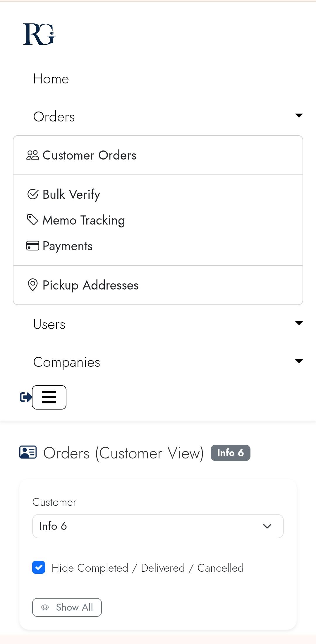The width and height of the screenshot is (316, 644).
Task: Select the Pickup Addresses map pin icon
Action: pyautogui.click(x=33, y=285)
